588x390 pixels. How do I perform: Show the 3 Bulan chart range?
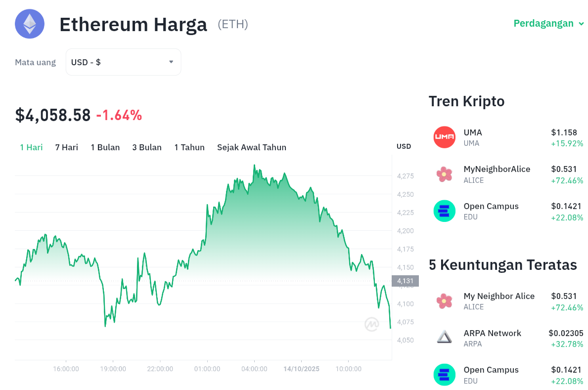point(147,147)
